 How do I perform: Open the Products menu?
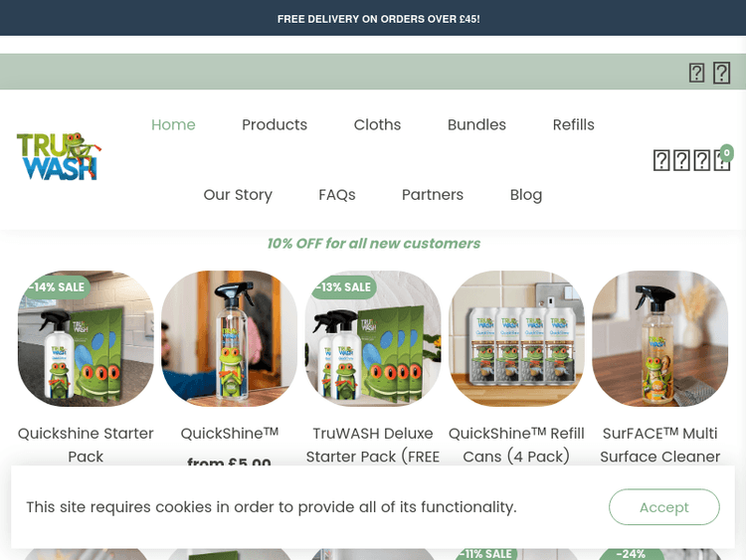pos(275,124)
